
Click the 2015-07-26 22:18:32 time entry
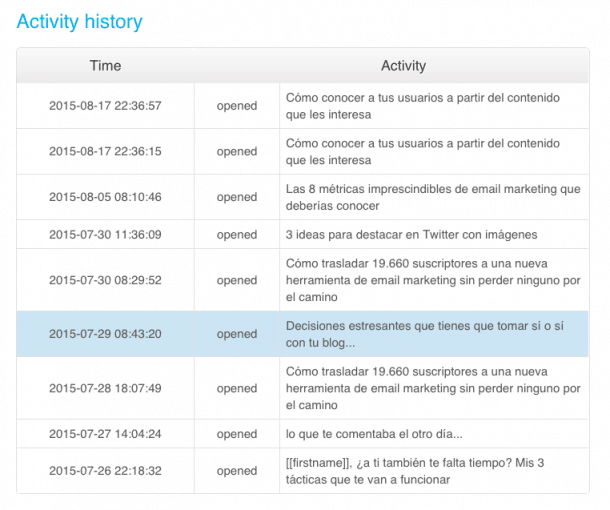click(x=105, y=471)
